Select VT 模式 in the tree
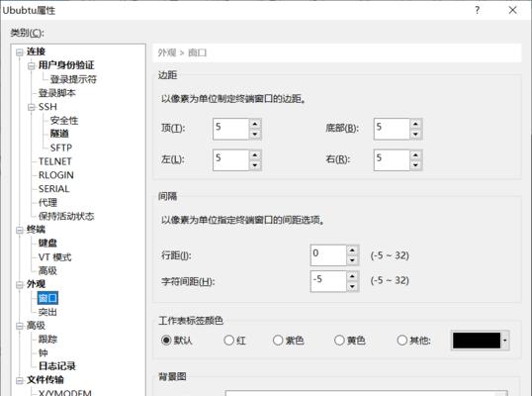532x396 pixels. click(54, 257)
